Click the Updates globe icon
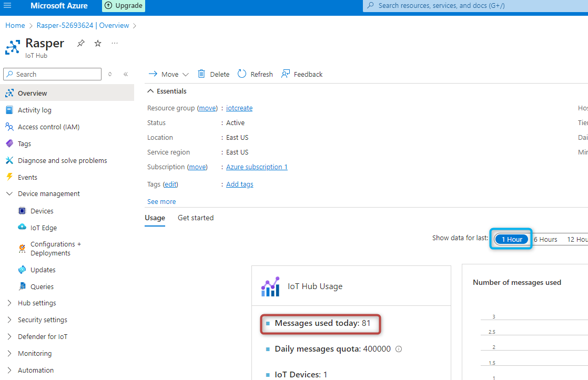The width and height of the screenshot is (588, 380). [x=22, y=270]
